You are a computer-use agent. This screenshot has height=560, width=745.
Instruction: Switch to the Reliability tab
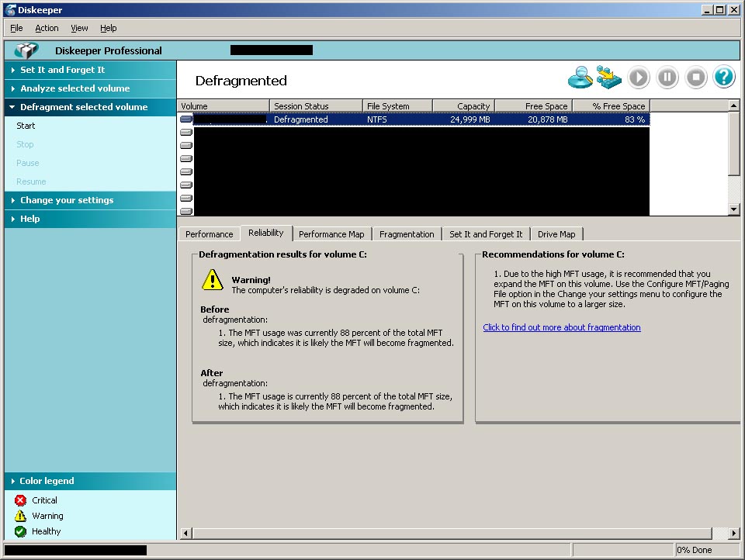266,233
